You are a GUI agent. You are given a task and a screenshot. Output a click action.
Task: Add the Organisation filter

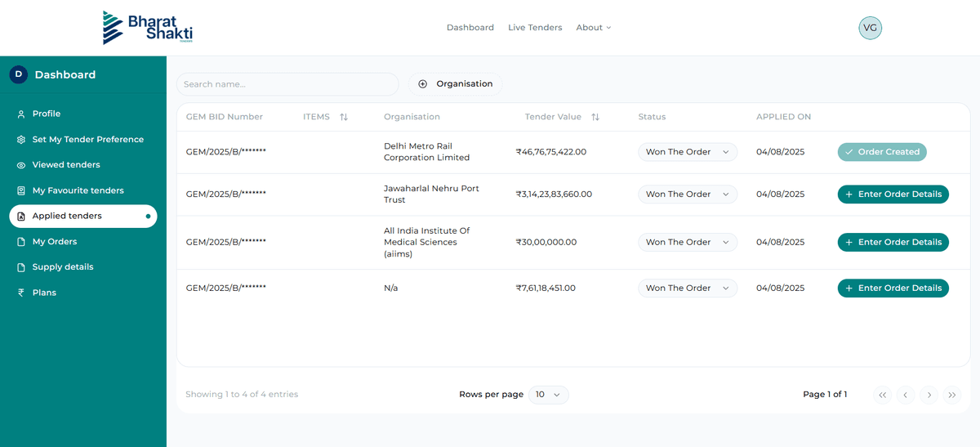click(x=456, y=84)
